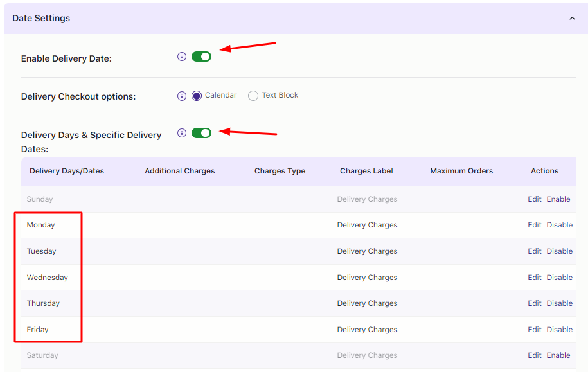Click the Thursday day name cell
The height and width of the screenshot is (372, 588).
click(43, 303)
